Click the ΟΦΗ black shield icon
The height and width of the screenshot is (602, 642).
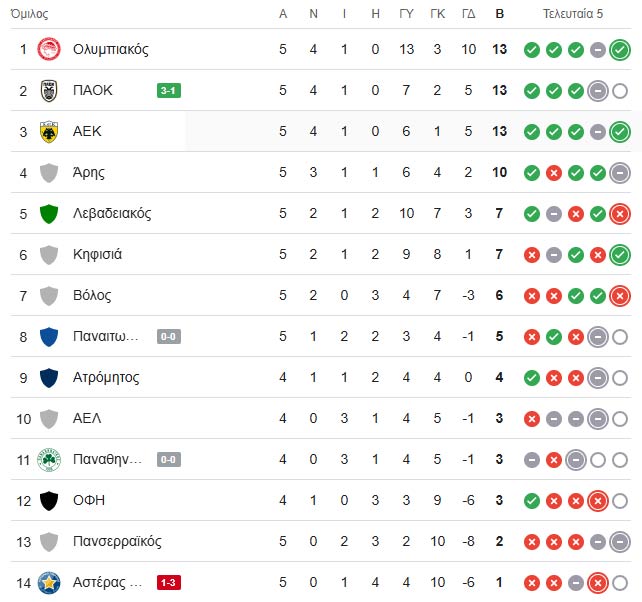[x=48, y=500]
